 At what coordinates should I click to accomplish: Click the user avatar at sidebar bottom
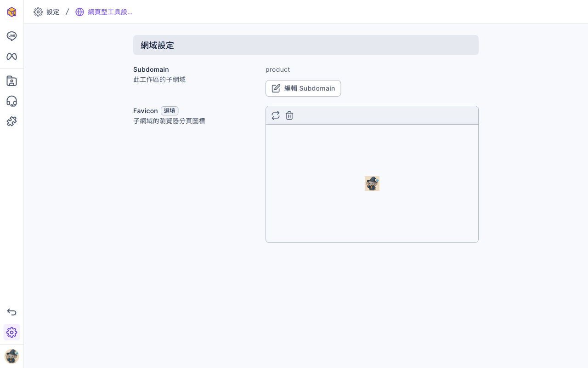pos(11,356)
